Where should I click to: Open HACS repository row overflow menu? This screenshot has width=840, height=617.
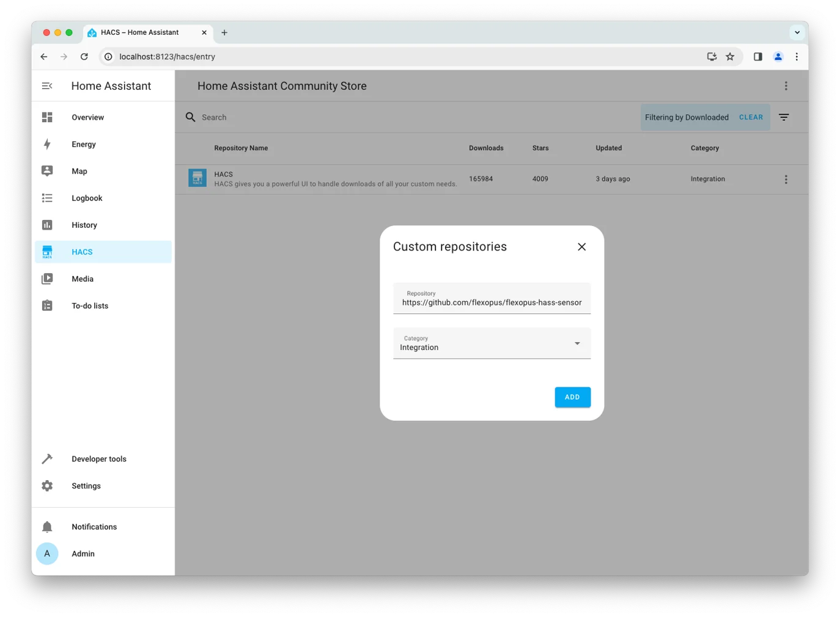[786, 179]
